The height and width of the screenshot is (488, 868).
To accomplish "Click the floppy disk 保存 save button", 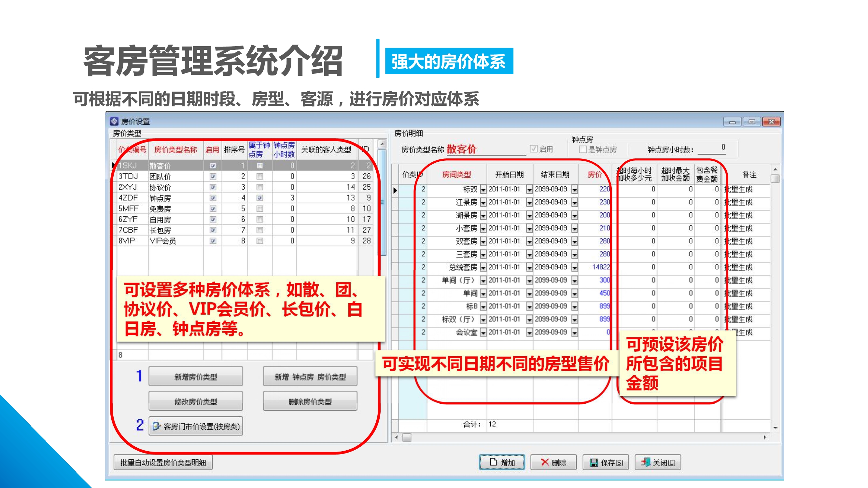I will point(606,462).
